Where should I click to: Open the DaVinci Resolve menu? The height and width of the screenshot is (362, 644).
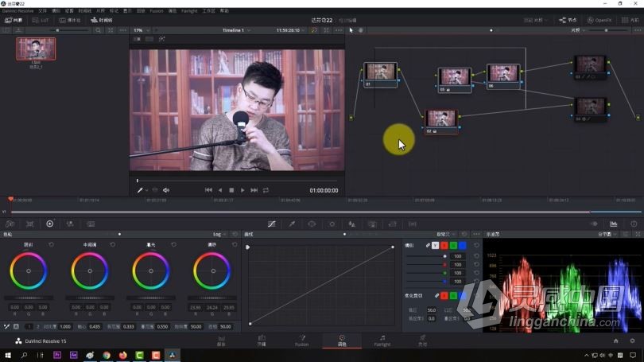[x=17, y=11]
